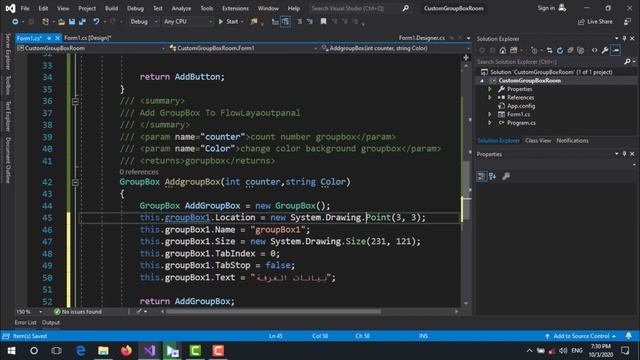
Task: Click the Open File folder icon
Action: pyautogui.click(x=61, y=22)
